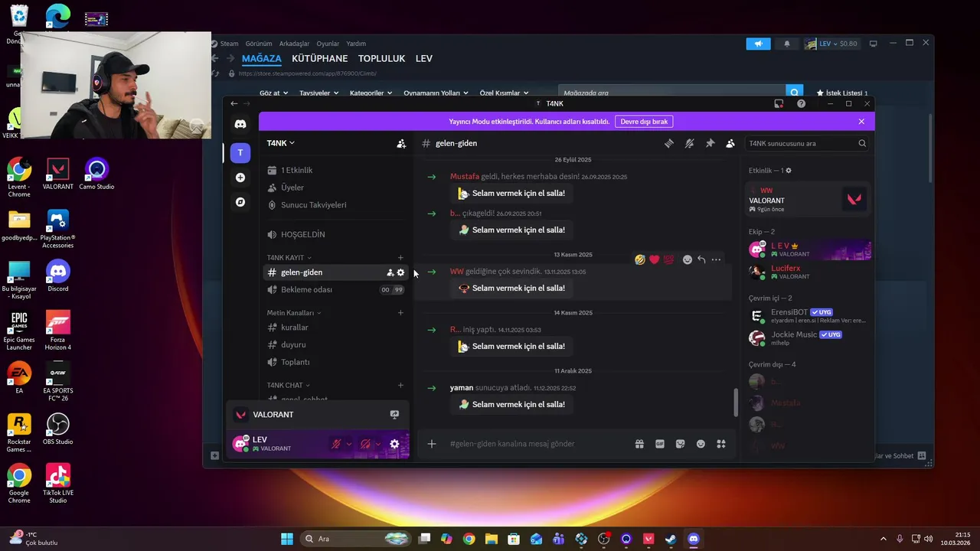The width and height of the screenshot is (980, 551).
Task: Open Steam Kategoriler dropdown
Action: tap(371, 93)
